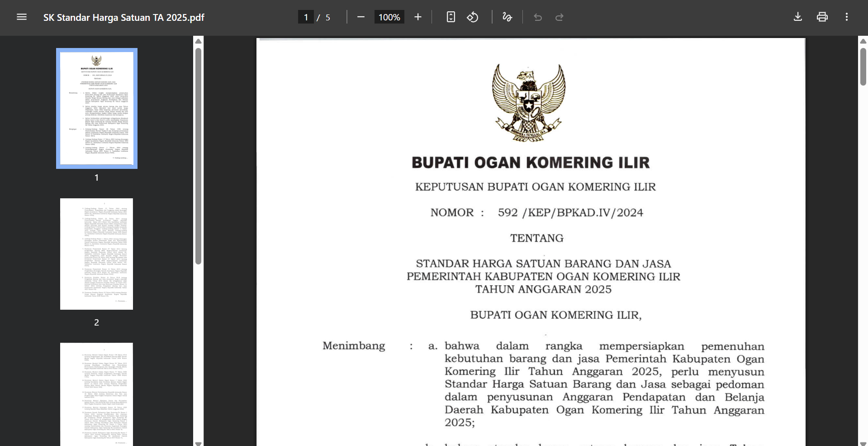Click the zoom out minus icon

[x=360, y=17]
